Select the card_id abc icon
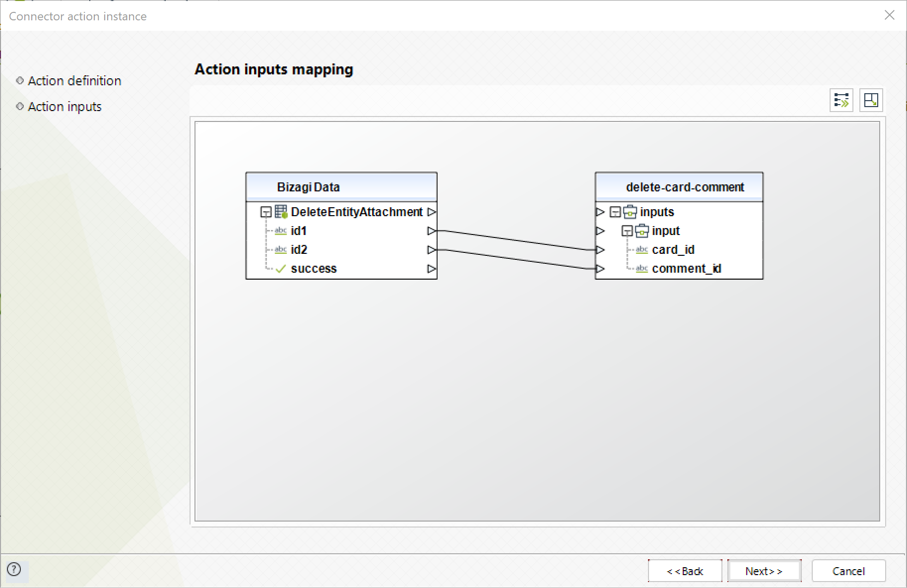 (642, 249)
